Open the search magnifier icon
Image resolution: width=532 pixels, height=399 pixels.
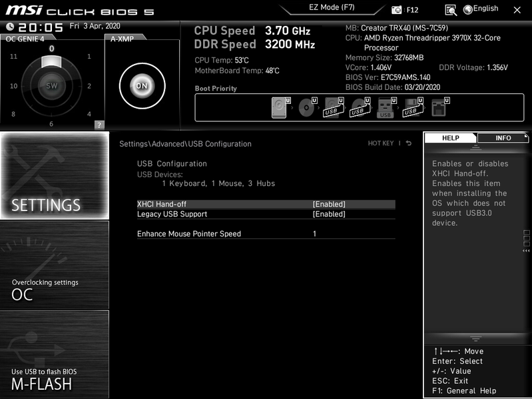point(451,10)
